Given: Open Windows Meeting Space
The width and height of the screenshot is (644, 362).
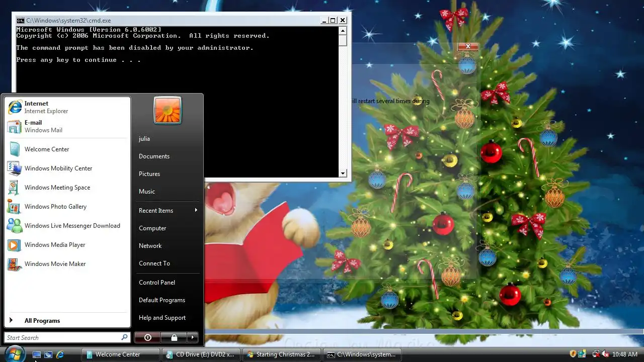Looking at the screenshot, I should 67,188.
